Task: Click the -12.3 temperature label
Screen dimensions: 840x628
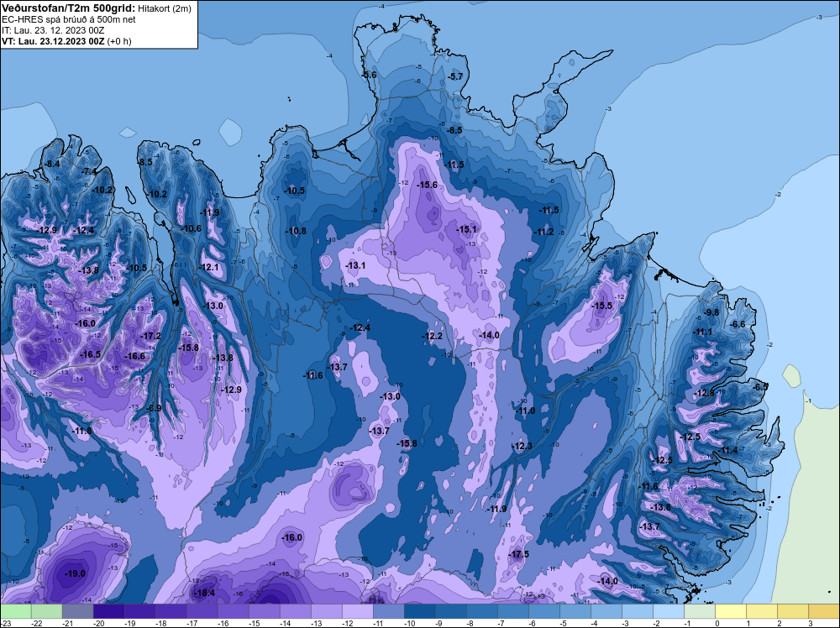Action: tap(522, 446)
